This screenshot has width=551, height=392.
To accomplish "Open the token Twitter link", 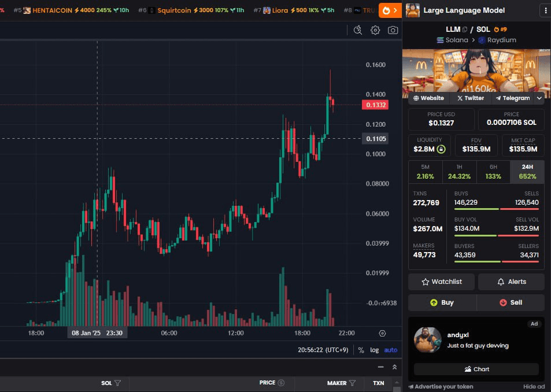I will click(471, 98).
